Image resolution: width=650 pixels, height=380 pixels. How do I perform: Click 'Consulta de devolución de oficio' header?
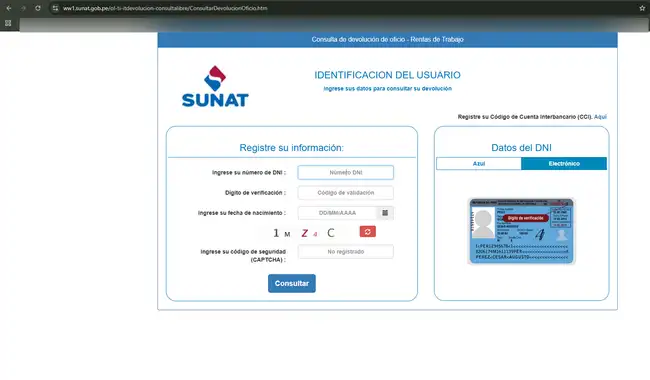coord(388,39)
